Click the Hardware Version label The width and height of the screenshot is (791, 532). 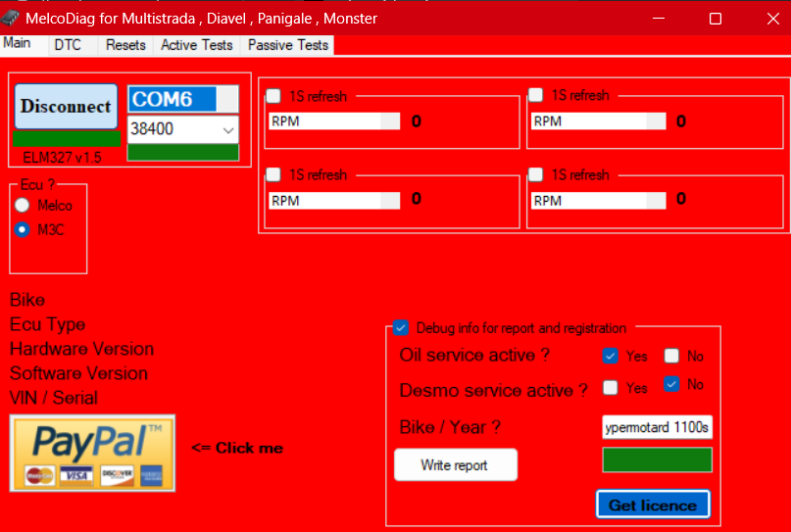click(81, 349)
